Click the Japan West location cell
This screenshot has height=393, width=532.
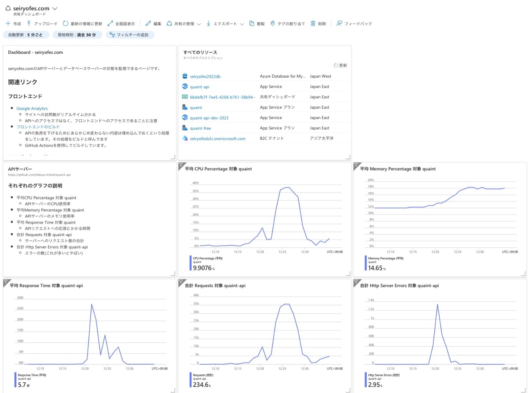[x=320, y=76]
